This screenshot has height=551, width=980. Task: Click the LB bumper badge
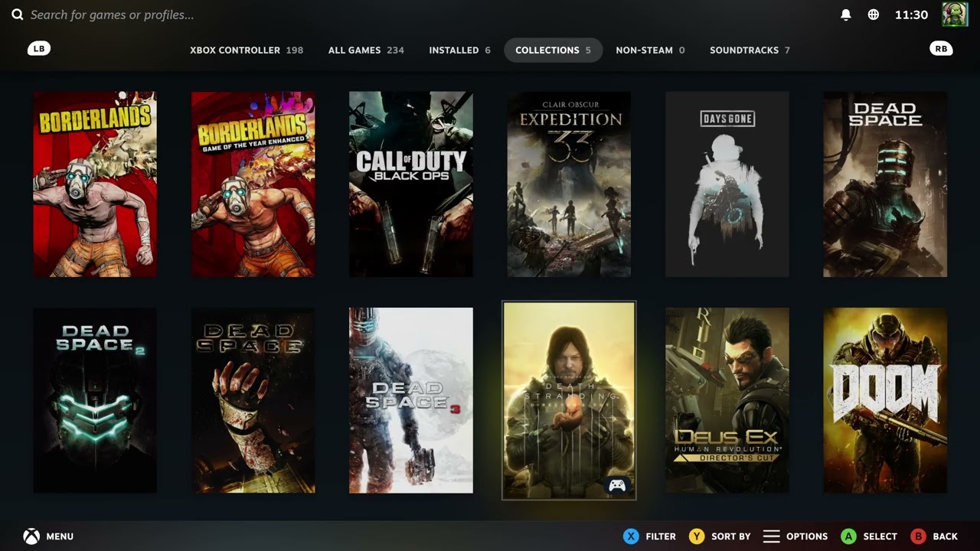click(39, 48)
